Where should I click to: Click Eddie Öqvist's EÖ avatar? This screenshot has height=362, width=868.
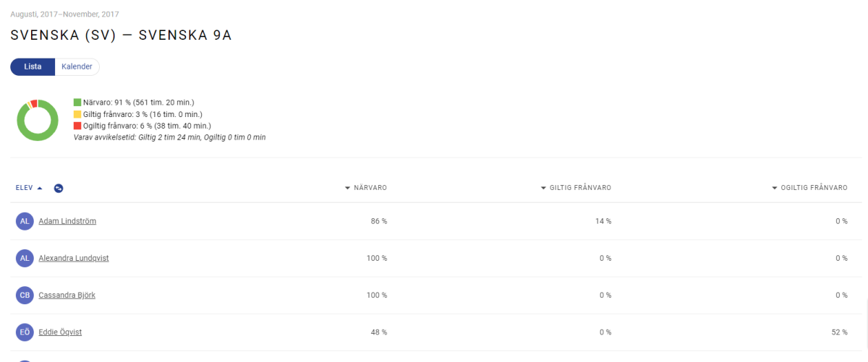tap(25, 332)
